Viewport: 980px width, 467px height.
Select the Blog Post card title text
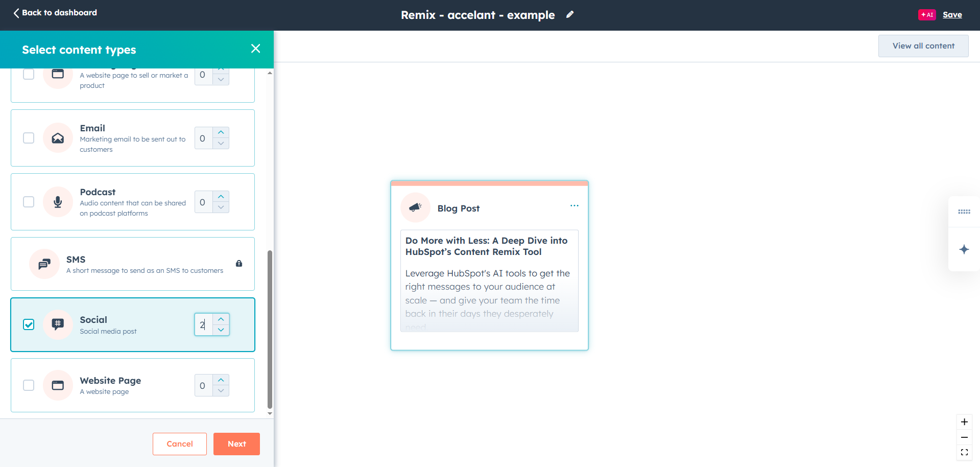pyautogui.click(x=459, y=208)
